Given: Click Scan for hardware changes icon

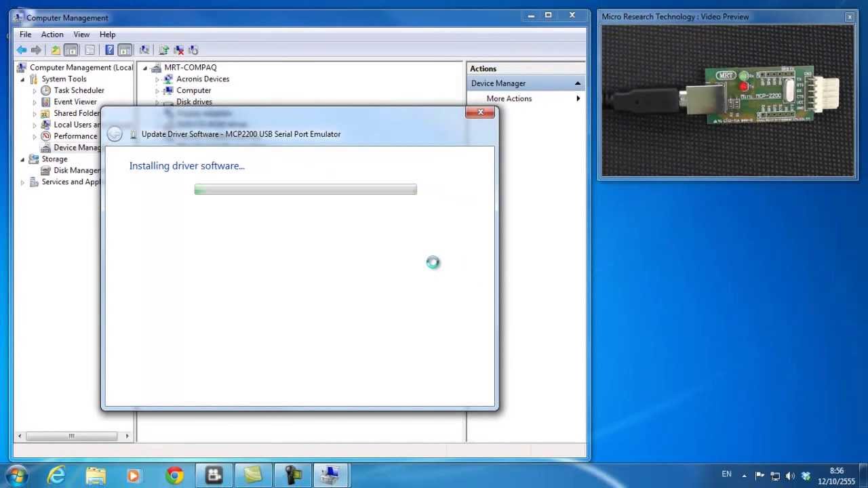Looking at the screenshot, I should point(144,50).
